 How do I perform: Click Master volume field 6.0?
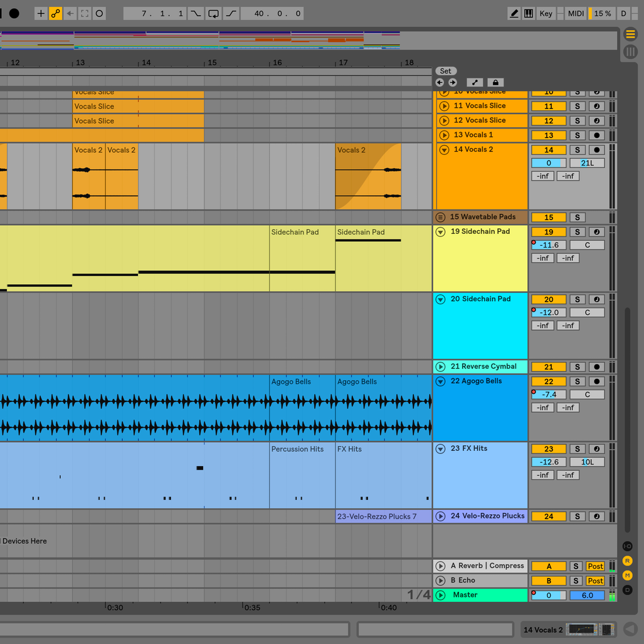pos(588,596)
